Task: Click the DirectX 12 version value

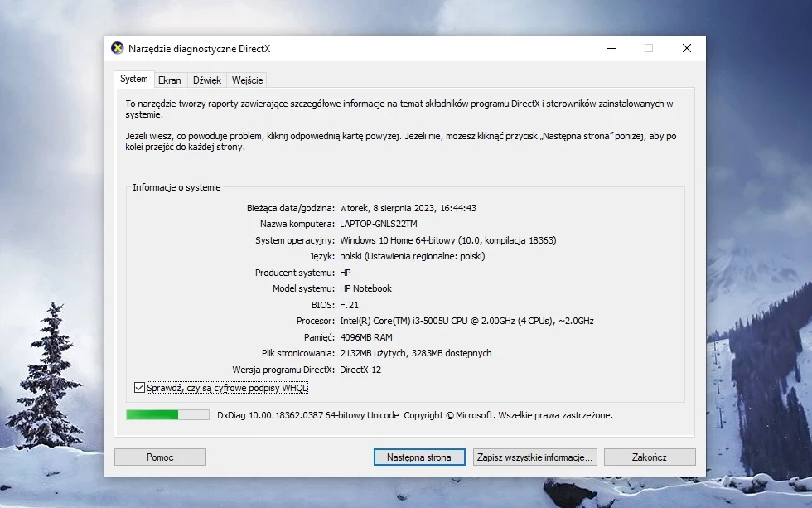Action: click(x=360, y=370)
